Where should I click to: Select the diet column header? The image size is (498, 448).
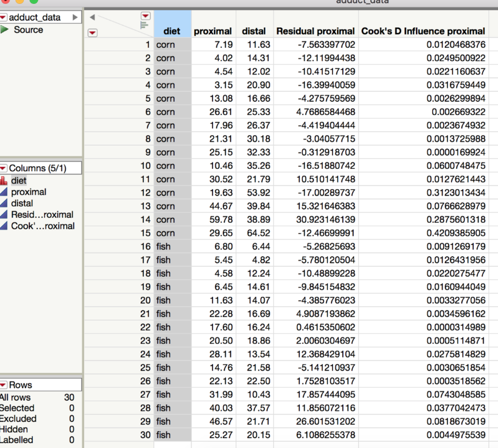click(172, 31)
